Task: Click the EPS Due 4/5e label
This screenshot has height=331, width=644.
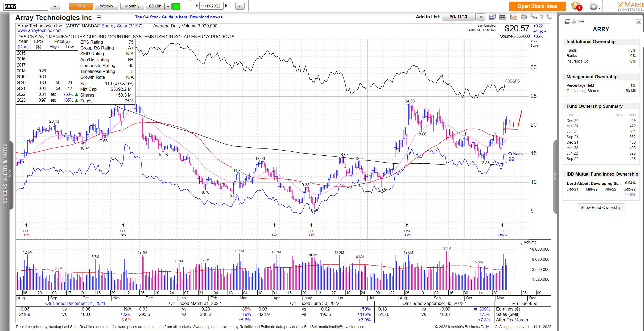Action: [523, 304]
